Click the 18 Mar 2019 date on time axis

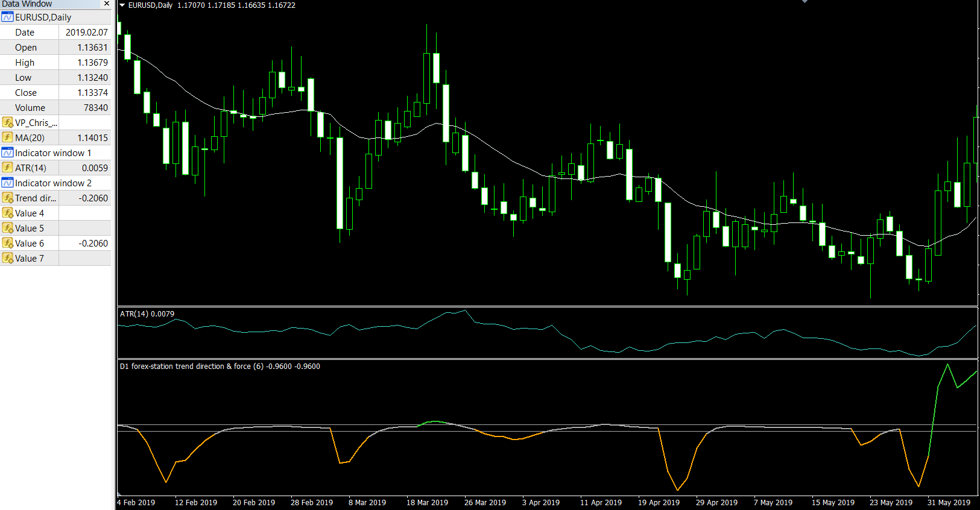pyautogui.click(x=427, y=503)
